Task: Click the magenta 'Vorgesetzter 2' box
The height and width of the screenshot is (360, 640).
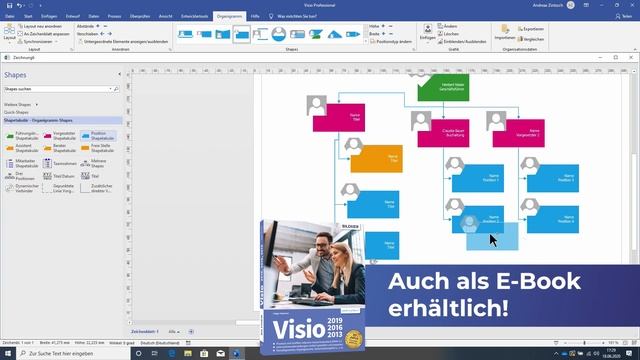Action: pos(518,133)
